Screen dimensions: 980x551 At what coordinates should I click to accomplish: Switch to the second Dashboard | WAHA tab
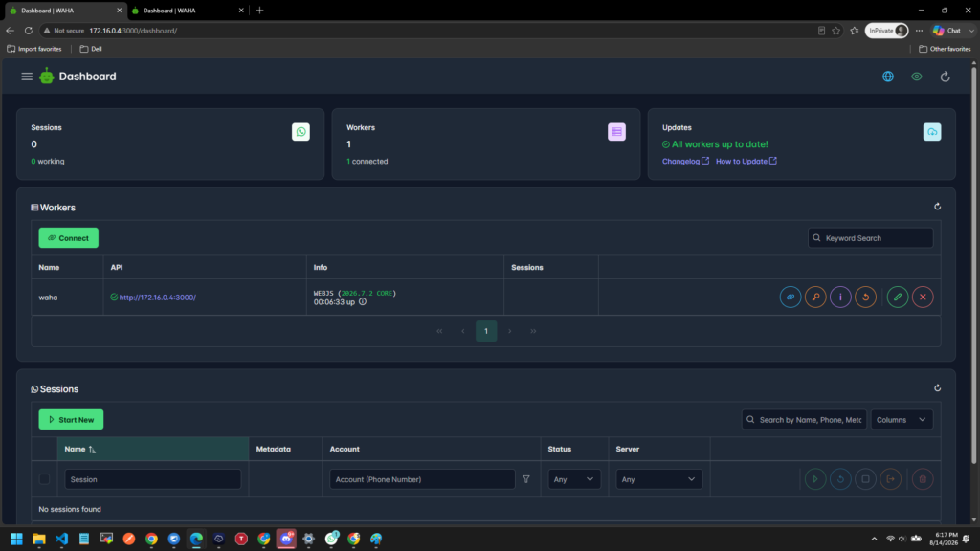point(188,11)
